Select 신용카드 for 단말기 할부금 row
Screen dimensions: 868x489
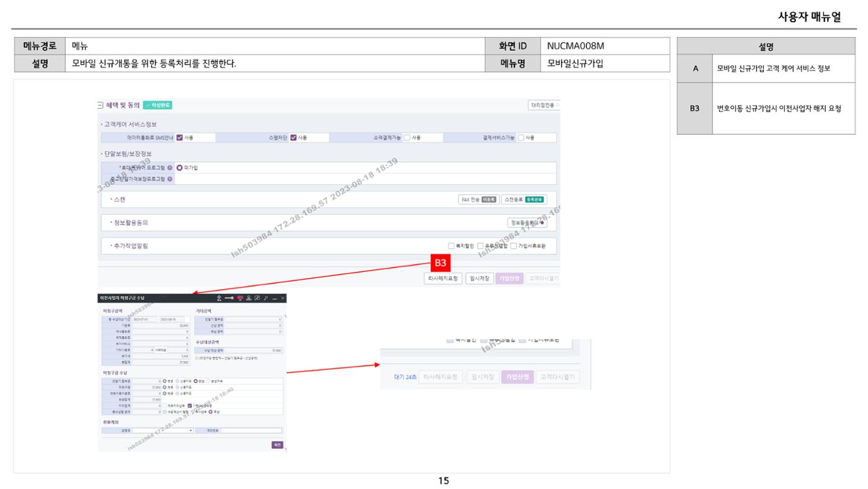177,381
